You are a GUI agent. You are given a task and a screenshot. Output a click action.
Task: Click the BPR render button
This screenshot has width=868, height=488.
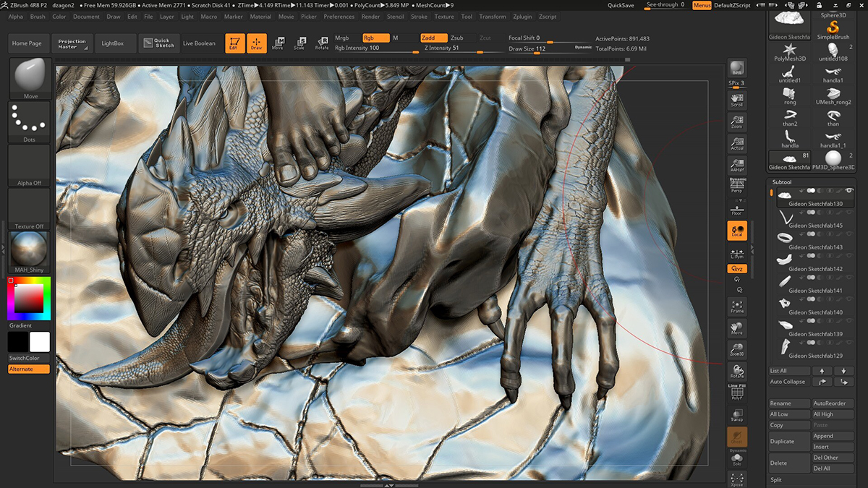[737, 69]
